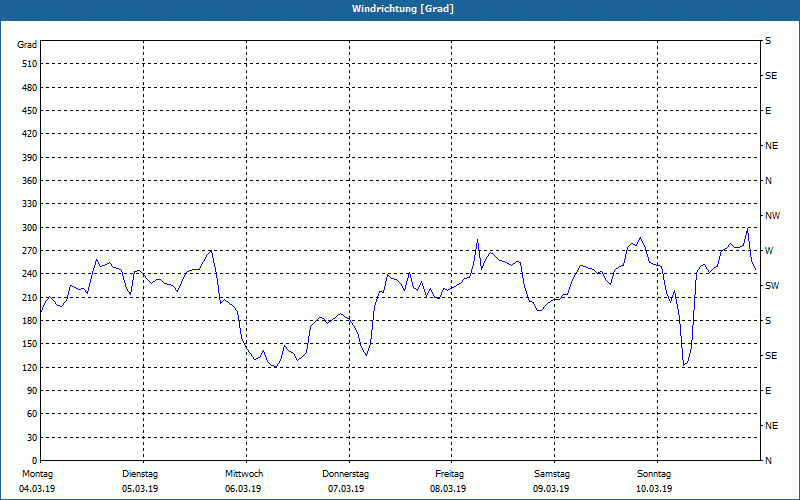
Task: Click the Sonntag day label
Action: (654, 474)
